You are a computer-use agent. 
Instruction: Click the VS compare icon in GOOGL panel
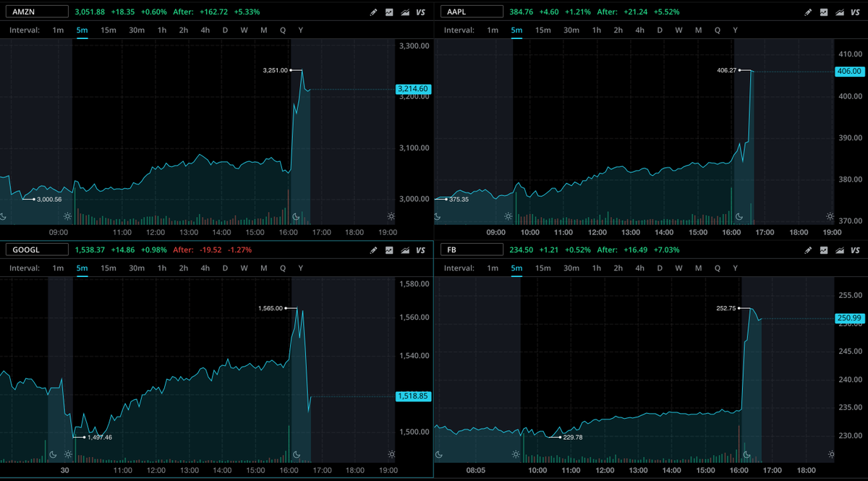420,250
